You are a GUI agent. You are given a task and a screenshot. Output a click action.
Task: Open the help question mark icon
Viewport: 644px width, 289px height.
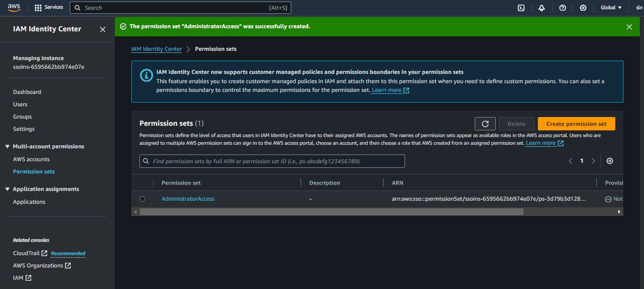pyautogui.click(x=562, y=8)
